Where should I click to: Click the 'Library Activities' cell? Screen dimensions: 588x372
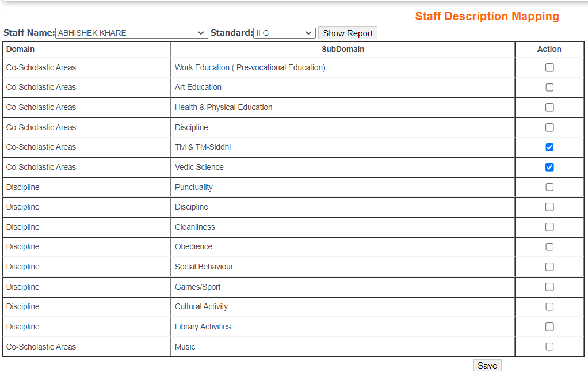343,327
